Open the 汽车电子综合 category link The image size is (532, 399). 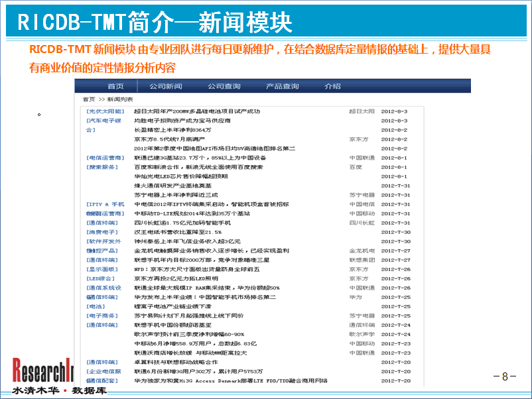(x=104, y=125)
